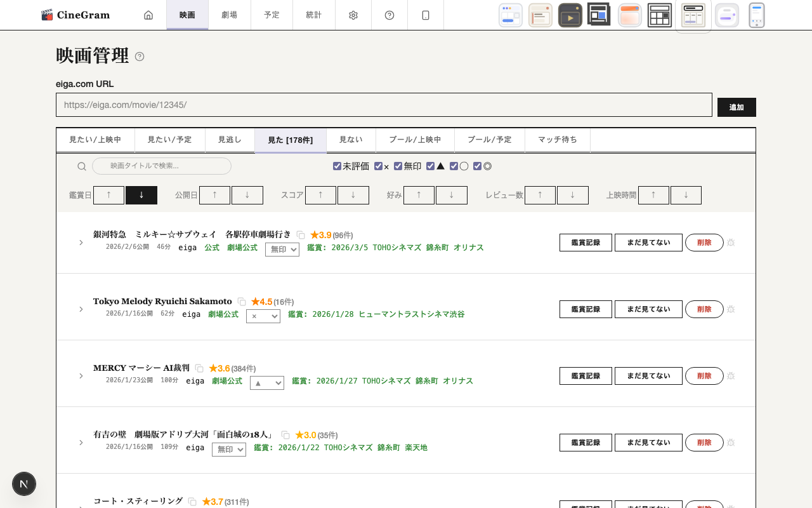
Task: Open the home icon in the navigation bar
Action: [x=148, y=15]
